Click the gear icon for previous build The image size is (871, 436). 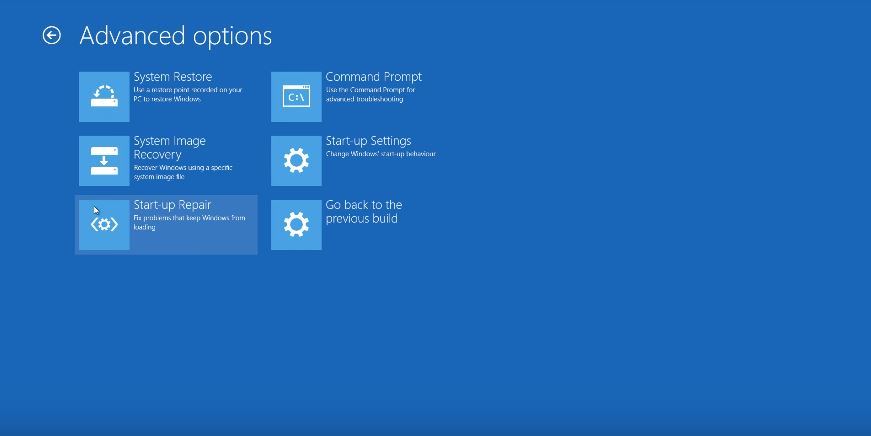click(296, 225)
